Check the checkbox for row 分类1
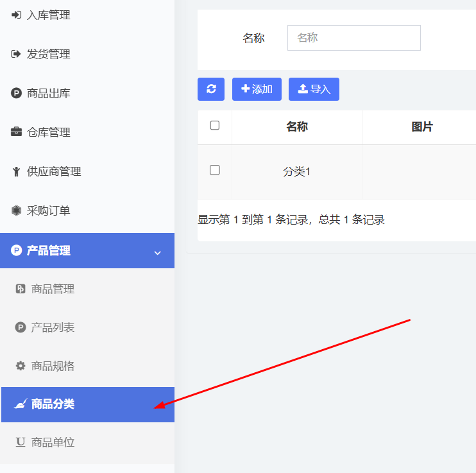The width and height of the screenshot is (476, 473). [215, 170]
